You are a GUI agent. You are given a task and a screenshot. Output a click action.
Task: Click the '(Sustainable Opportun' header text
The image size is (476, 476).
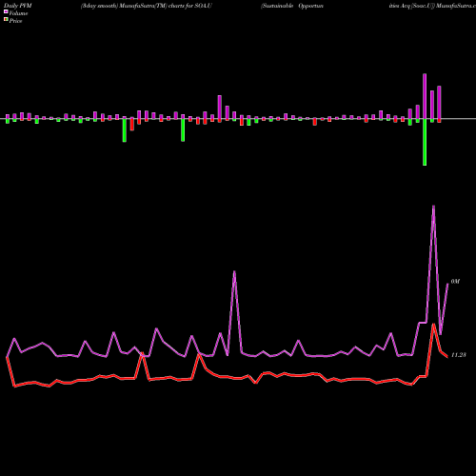coord(291,6)
